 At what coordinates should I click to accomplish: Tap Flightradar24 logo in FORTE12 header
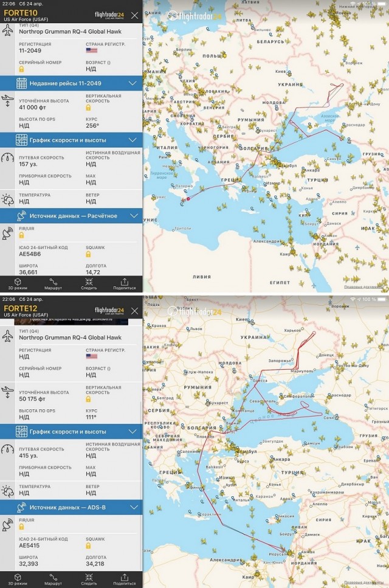pos(109,311)
